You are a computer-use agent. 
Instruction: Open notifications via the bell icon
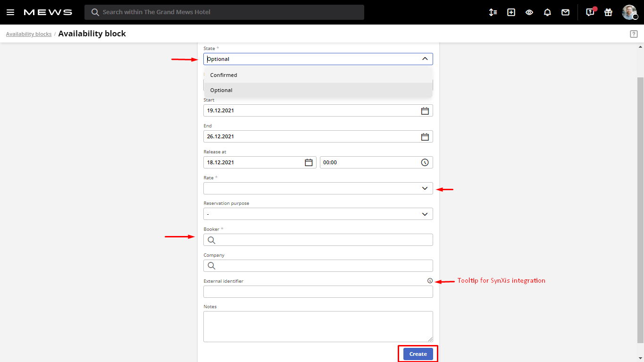[547, 12]
